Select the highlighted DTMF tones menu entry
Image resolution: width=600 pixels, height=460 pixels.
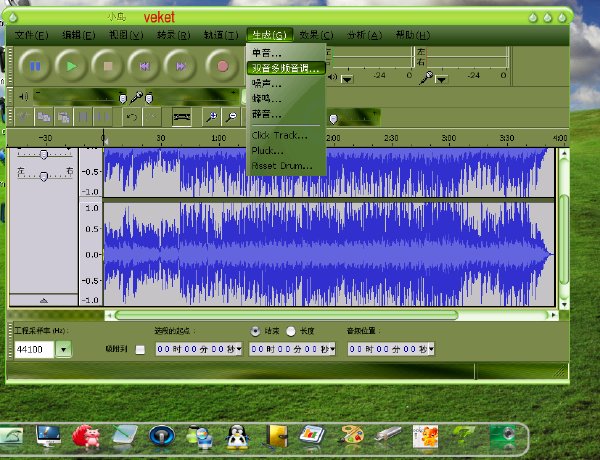pyautogui.click(x=286, y=68)
